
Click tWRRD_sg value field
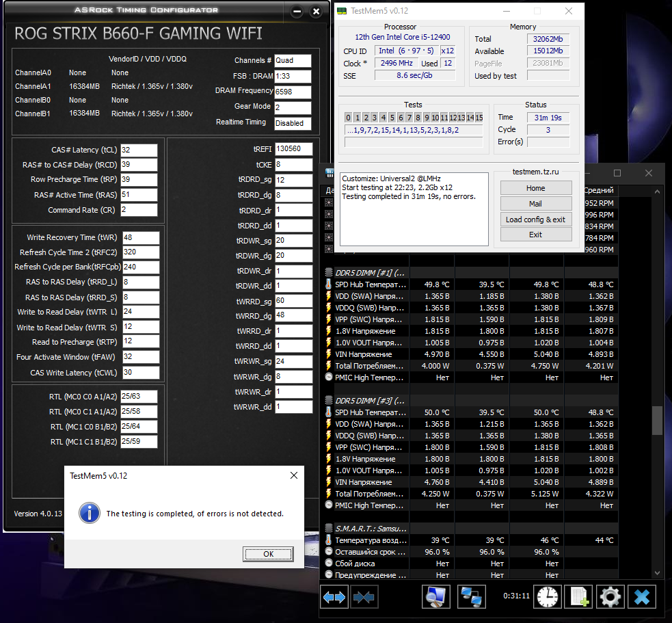(293, 301)
